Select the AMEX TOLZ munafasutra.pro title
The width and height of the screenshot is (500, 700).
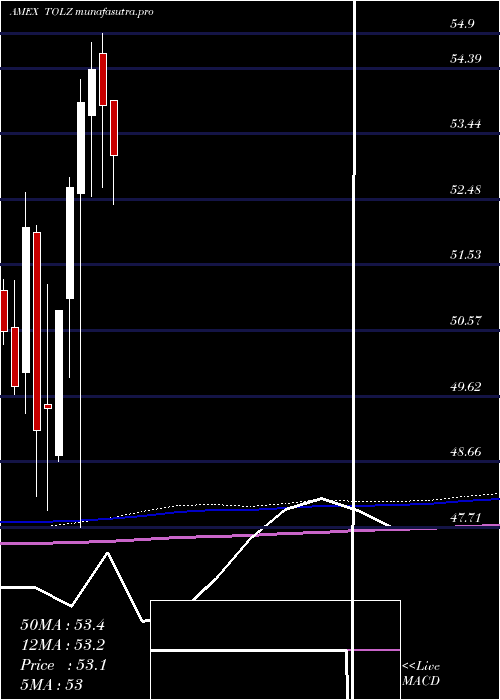click(81, 12)
